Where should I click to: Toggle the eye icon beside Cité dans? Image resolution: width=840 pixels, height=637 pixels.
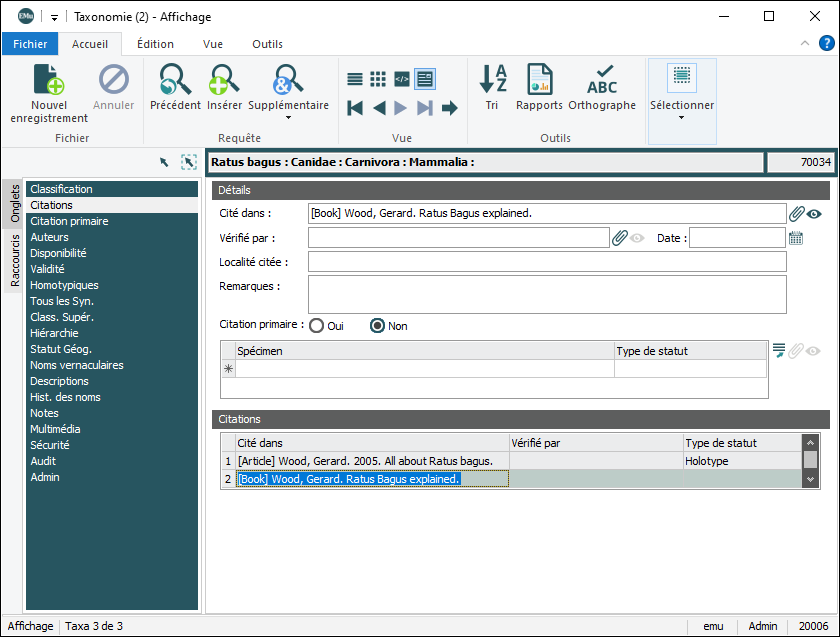point(815,213)
